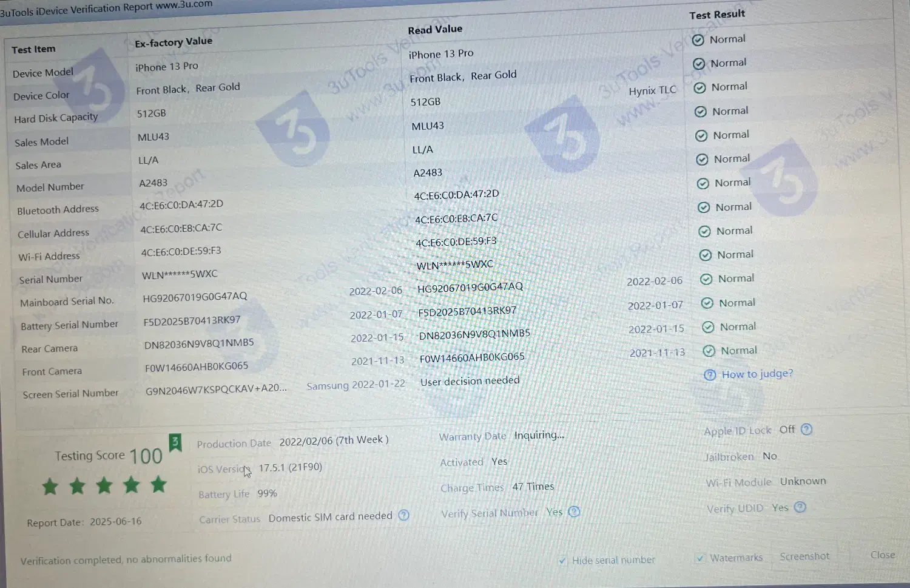Select the Read Value column header

pyautogui.click(x=435, y=29)
